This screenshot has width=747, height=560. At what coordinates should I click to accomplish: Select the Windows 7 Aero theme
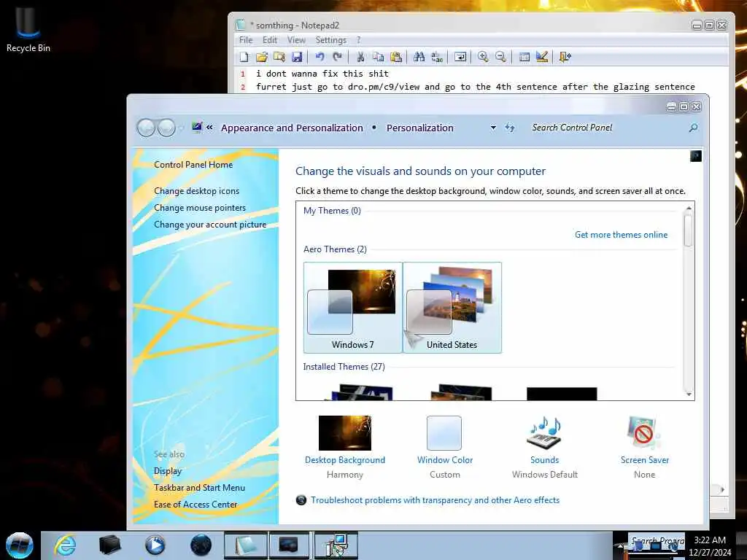point(352,308)
